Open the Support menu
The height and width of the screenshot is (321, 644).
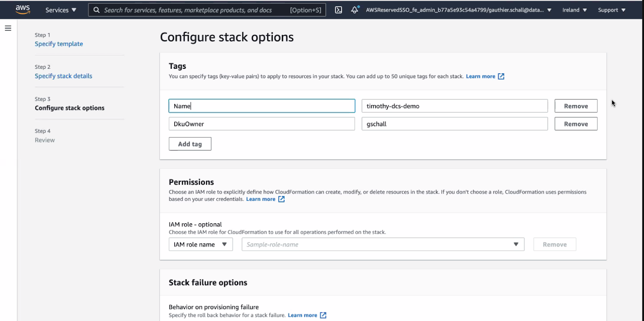click(x=611, y=10)
